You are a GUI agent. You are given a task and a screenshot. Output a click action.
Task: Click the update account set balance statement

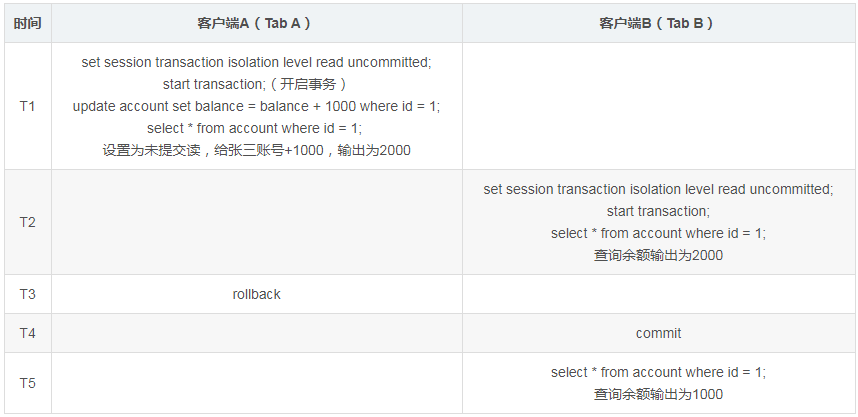pyautogui.click(x=256, y=106)
